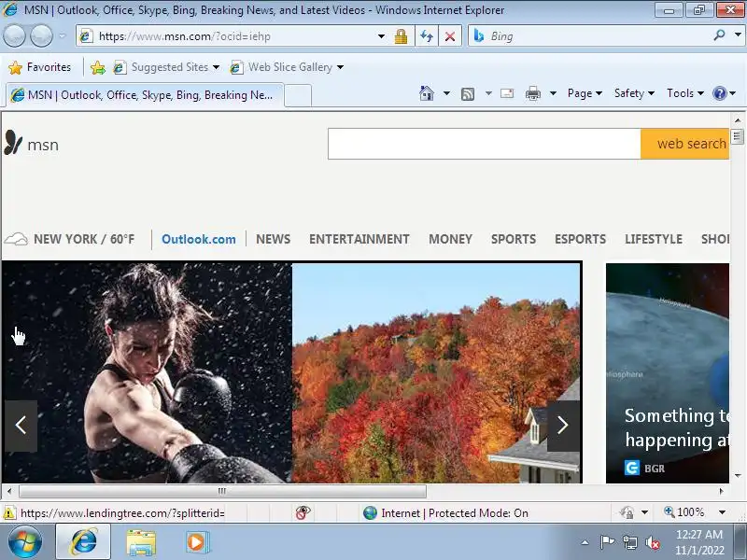
Task: Open Web Slice Gallery link
Action: [x=283, y=67]
